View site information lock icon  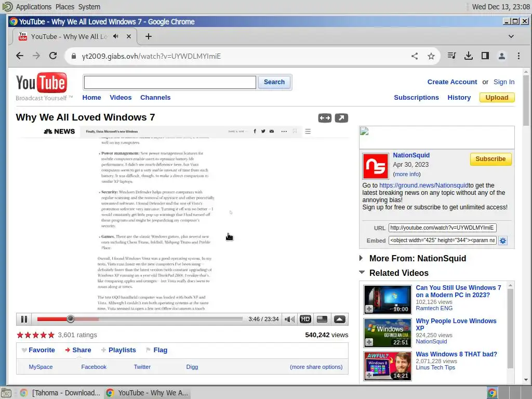click(x=74, y=56)
